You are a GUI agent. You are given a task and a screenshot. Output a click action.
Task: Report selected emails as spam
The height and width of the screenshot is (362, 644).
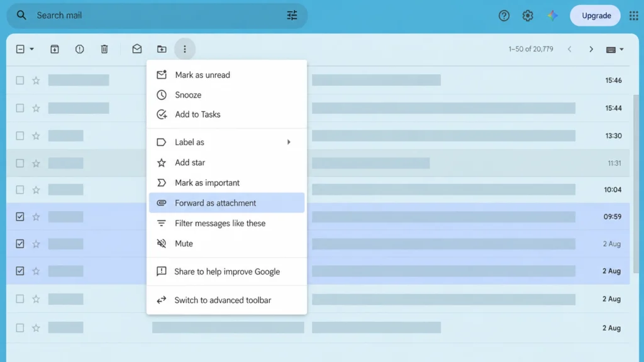[80, 49]
